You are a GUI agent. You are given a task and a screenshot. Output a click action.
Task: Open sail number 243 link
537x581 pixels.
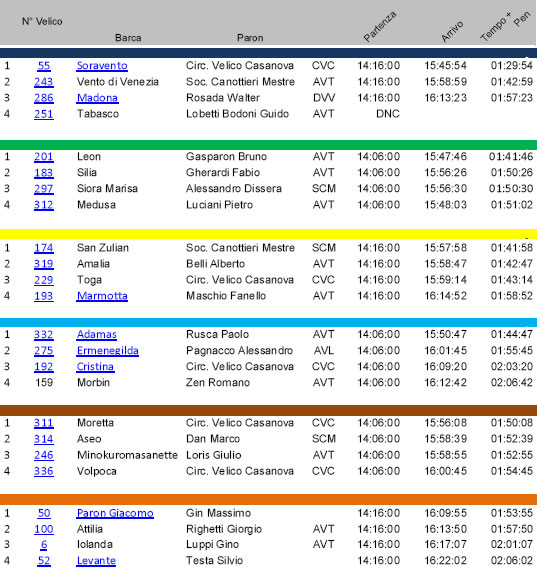[44, 82]
